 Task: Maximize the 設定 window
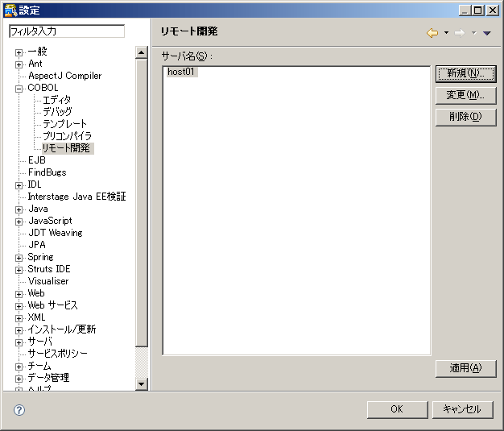click(478, 10)
